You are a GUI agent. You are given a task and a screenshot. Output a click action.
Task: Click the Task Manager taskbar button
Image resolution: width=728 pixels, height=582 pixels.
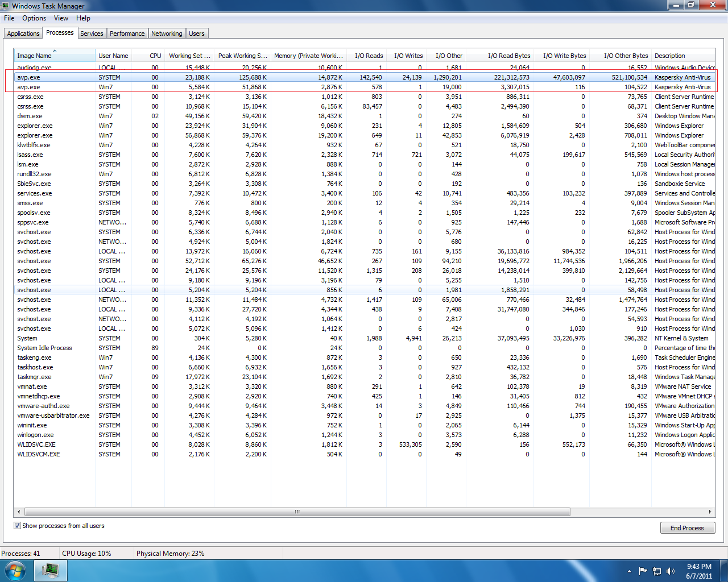(51, 571)
